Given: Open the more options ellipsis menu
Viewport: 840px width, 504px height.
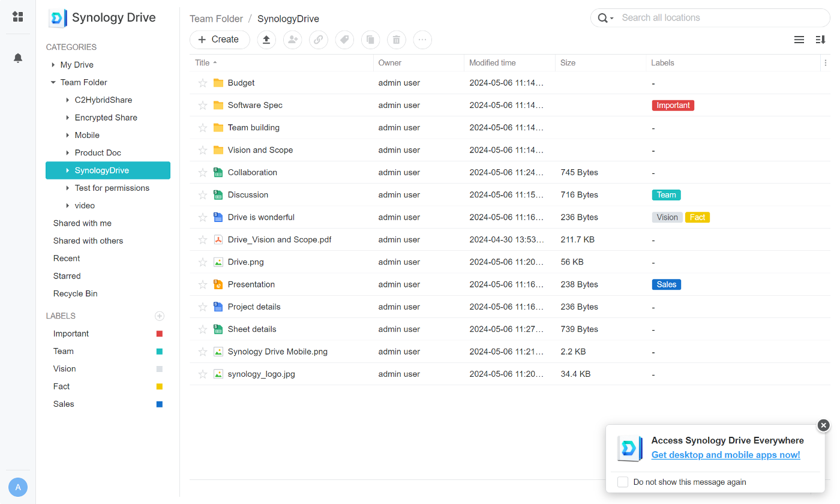Looking at the screenshot, I should point(422,40).
